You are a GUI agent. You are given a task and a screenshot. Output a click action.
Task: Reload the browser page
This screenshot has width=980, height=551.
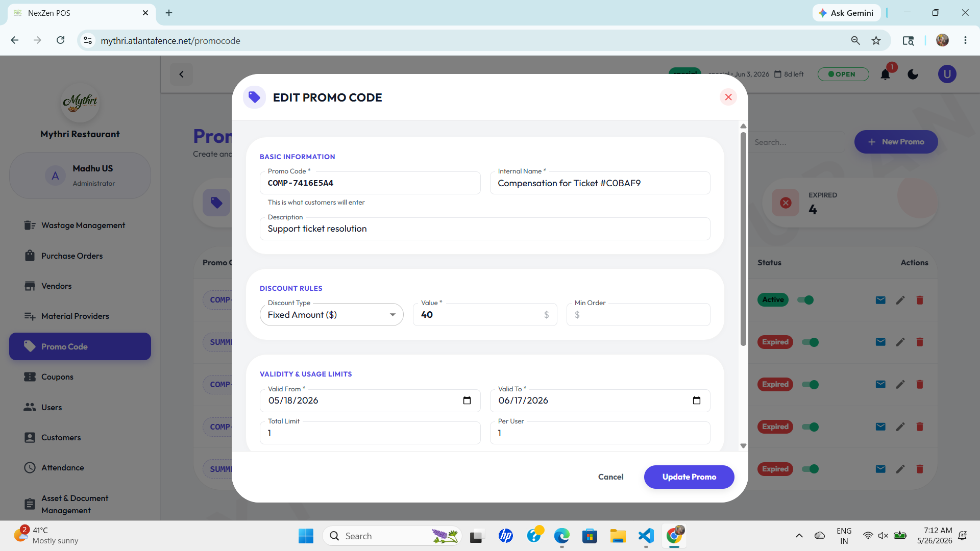click(x=60, y=40)
